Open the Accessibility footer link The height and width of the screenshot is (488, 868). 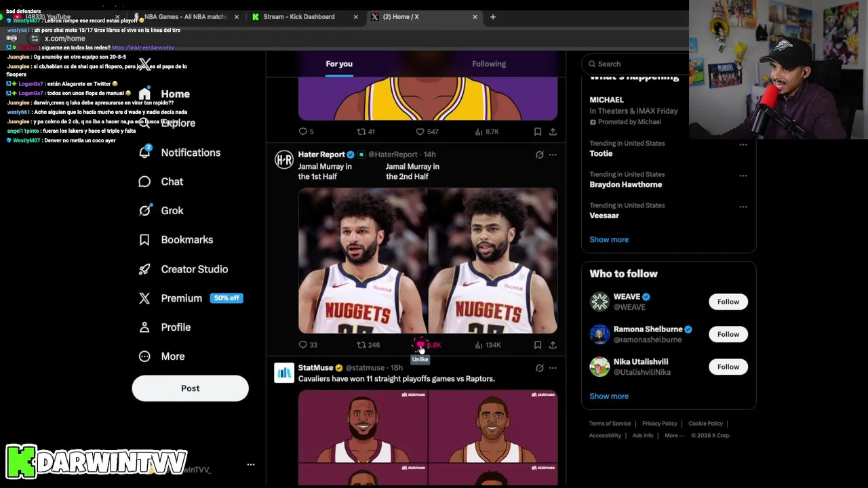click(605, 436)
